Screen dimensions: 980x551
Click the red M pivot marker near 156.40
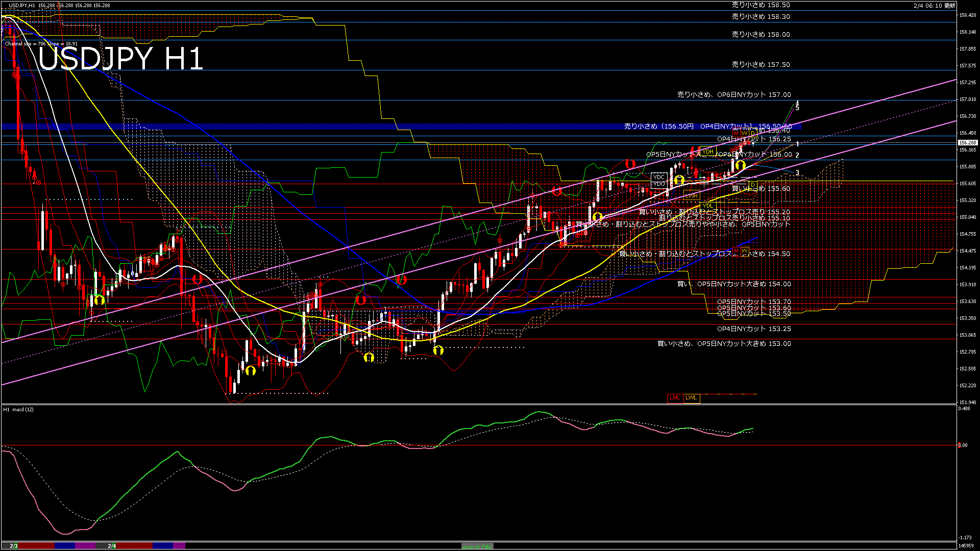click(x=736, y=133)
